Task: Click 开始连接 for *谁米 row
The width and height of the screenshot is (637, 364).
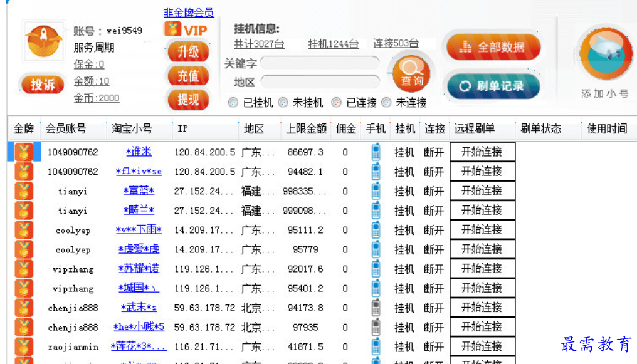Action: click(x=482, y=152)
